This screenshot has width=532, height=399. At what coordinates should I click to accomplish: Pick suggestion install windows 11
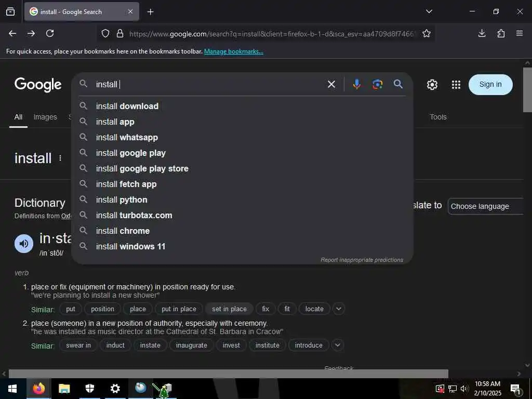[x=242, y=247]
